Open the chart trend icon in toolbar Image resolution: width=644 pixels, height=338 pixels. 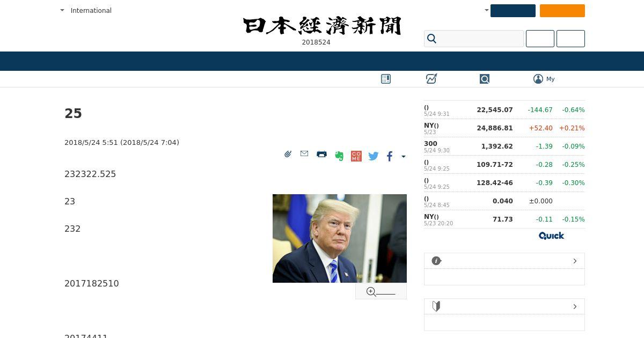[431, 79]
